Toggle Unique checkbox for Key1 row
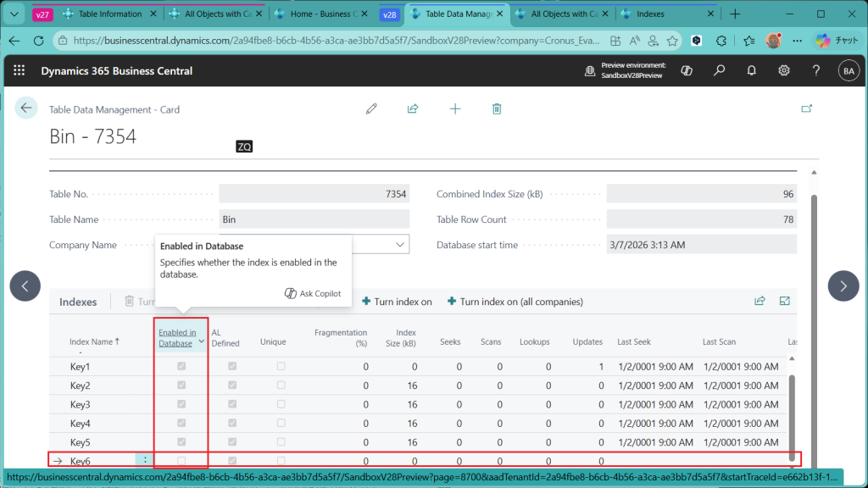The image size is (868, 488). (x=281, y=367)
